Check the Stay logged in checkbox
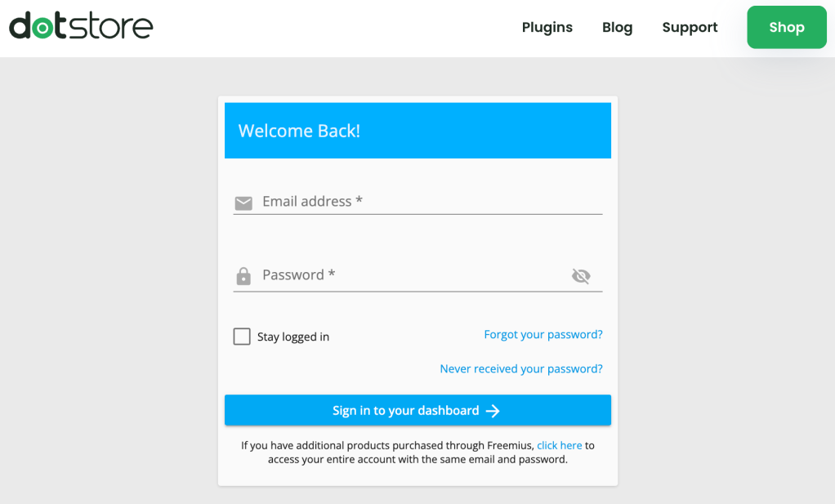The width and height of the screenshot is (835, 504). click(x=242, y=337)
